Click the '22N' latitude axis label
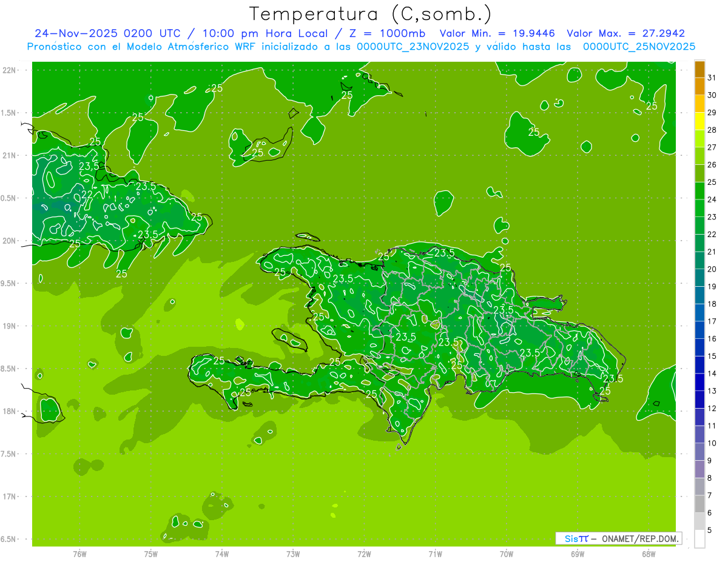The width and height of the screenshot is (728, 562). (x=8, y=70)
